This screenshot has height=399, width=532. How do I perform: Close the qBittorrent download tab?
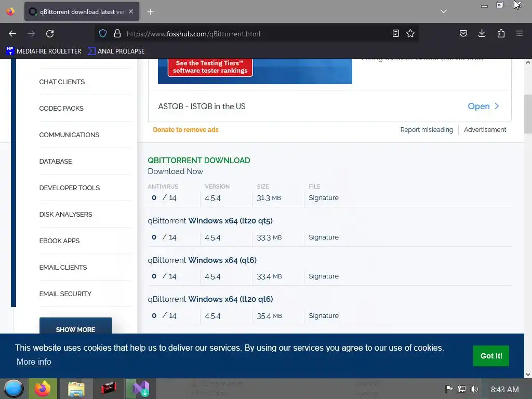131,11
